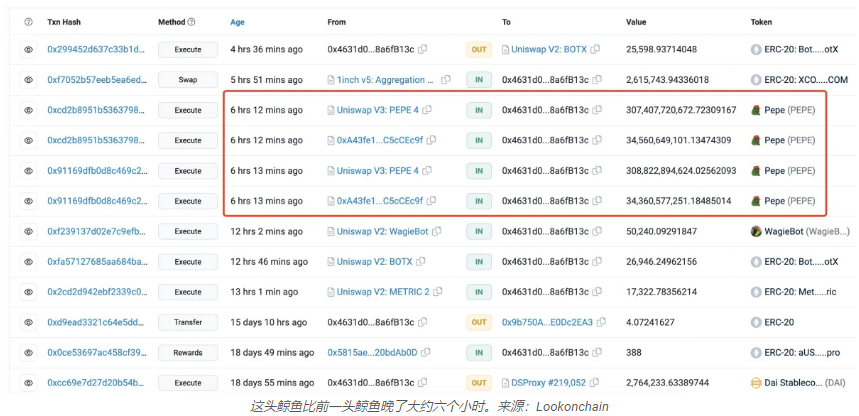Image resolution: width=859 pixels, height=416 pixels.
Task: Click the Swap method badge
Action: click(x=188, y=80)
